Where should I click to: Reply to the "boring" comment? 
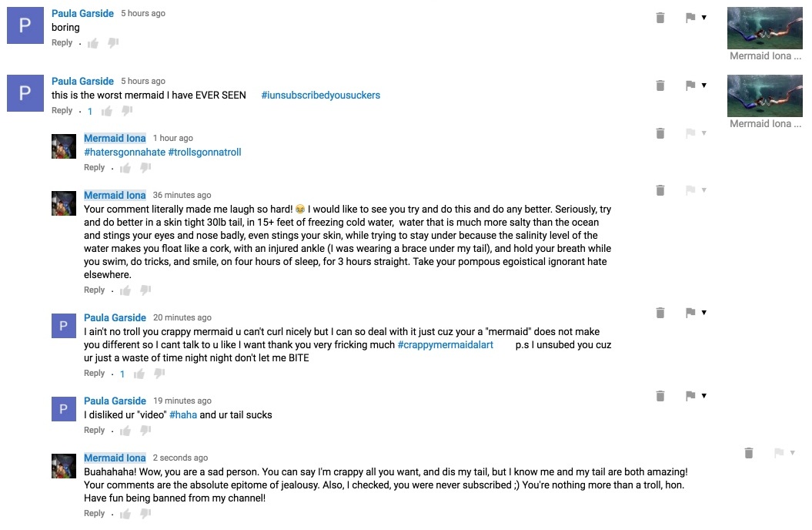(62, 43)
